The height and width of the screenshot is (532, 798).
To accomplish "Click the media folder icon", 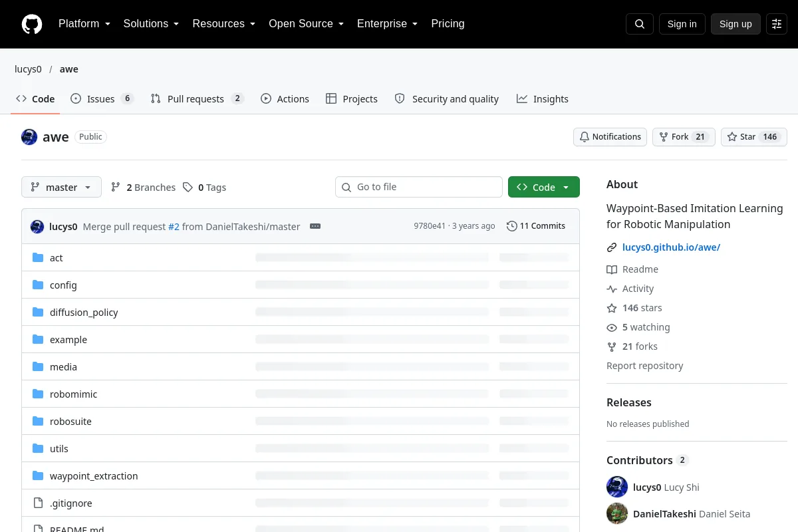I will (x=38, y=366).
